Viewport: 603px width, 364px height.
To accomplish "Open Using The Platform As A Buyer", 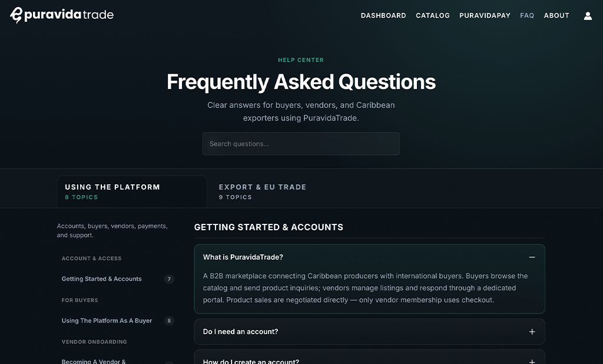I will pos(107,320).
